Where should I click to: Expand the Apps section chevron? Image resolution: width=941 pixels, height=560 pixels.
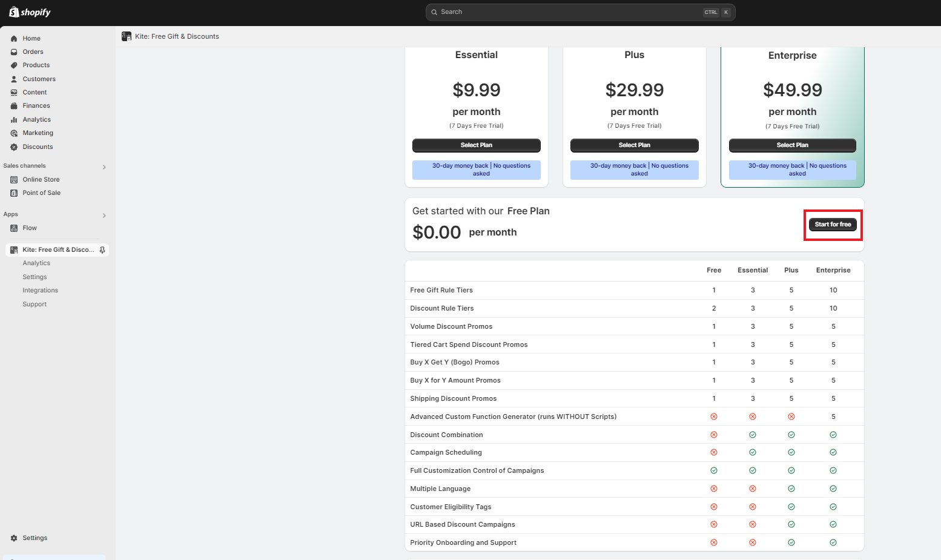click(x=104, y=216)
